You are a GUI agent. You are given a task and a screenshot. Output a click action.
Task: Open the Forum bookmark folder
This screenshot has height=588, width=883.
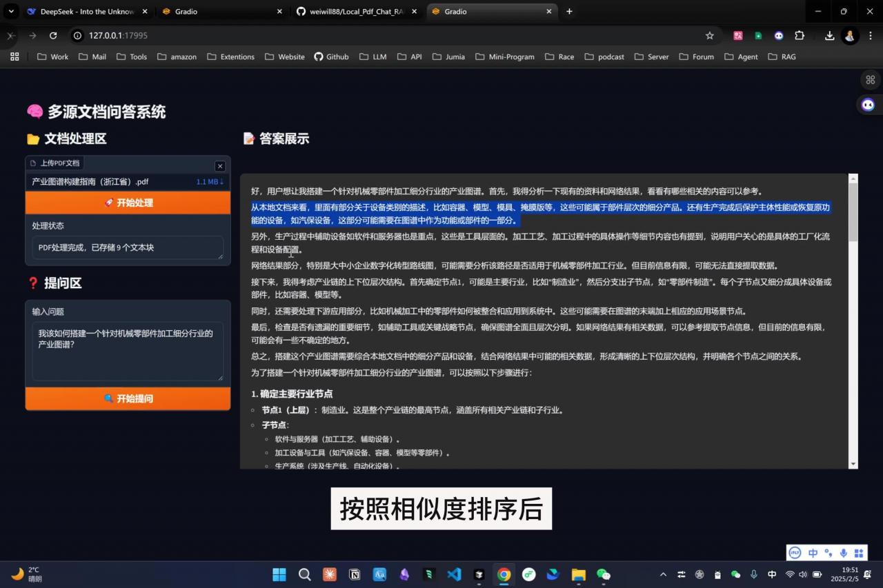tap(696, 57)
